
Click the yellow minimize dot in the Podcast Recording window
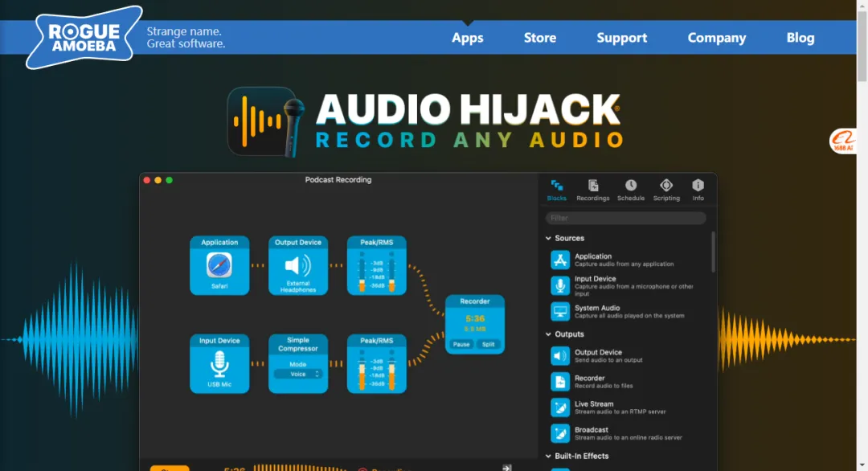pos(158,180)
